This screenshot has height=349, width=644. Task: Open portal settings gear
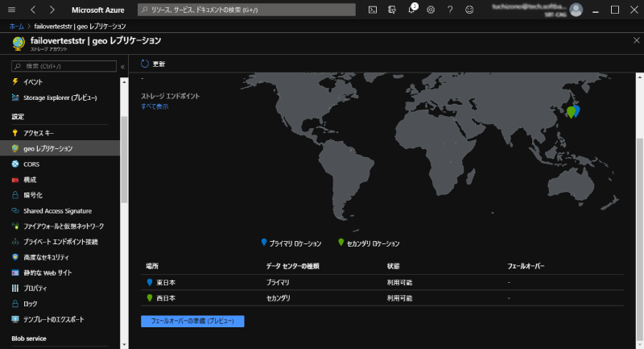pos(431,10)
